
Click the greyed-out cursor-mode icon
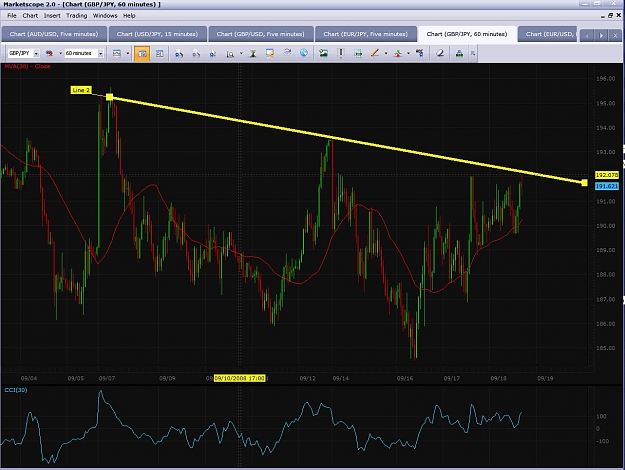[x=196, y=53]
